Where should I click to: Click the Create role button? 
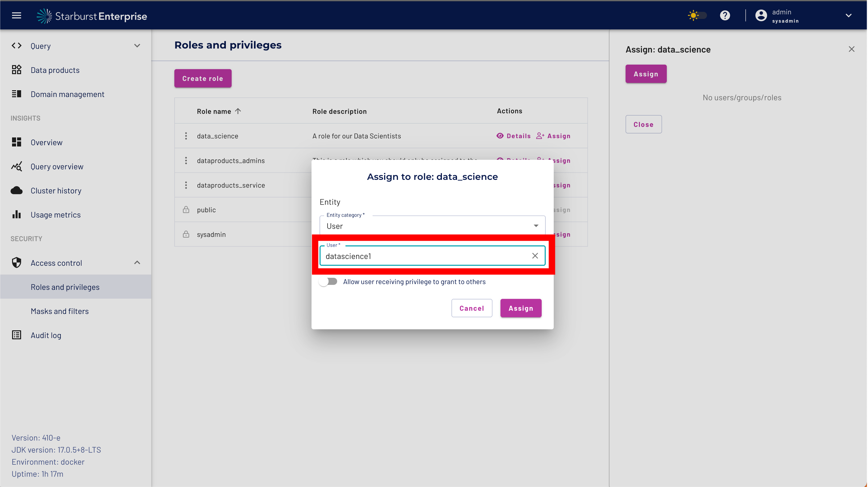pyautogui.click(x=202, y=78)
